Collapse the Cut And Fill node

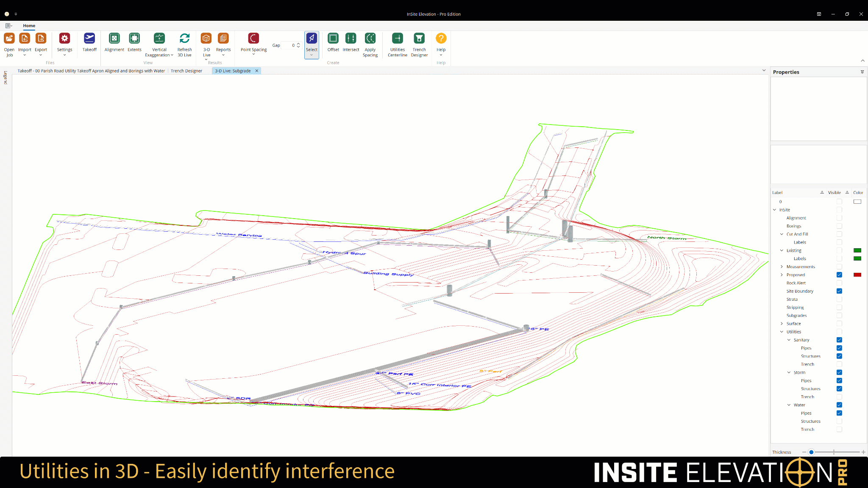pyautogui.click(x=782, y=234)
